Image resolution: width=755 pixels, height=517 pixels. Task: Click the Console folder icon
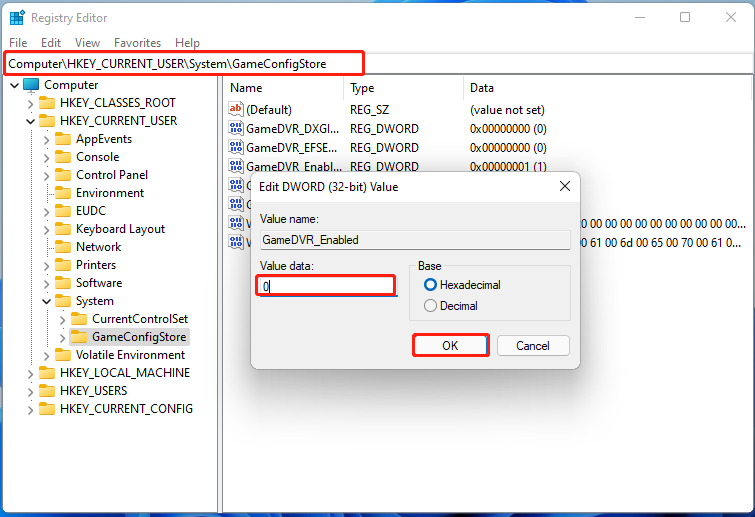tap(63, 157)
